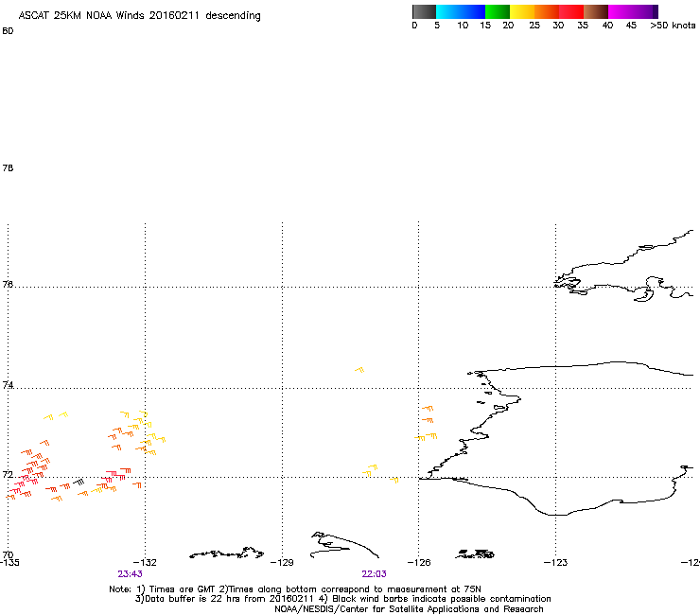Image resolution: width=700 pixels, height=615 pixels.
Task: Click the isolated yellow wind barb above 74N
Action: [359, 370]
